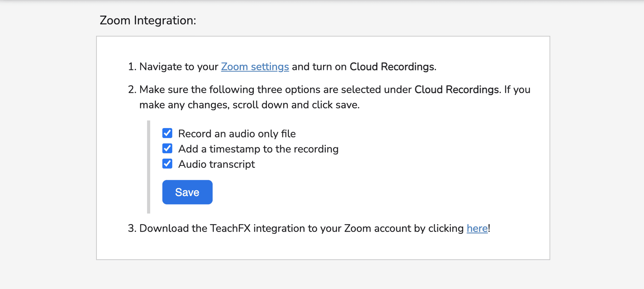Uncheck the 'Record an audio only file' checkbox
644x289 pixels.
point(167,133)
